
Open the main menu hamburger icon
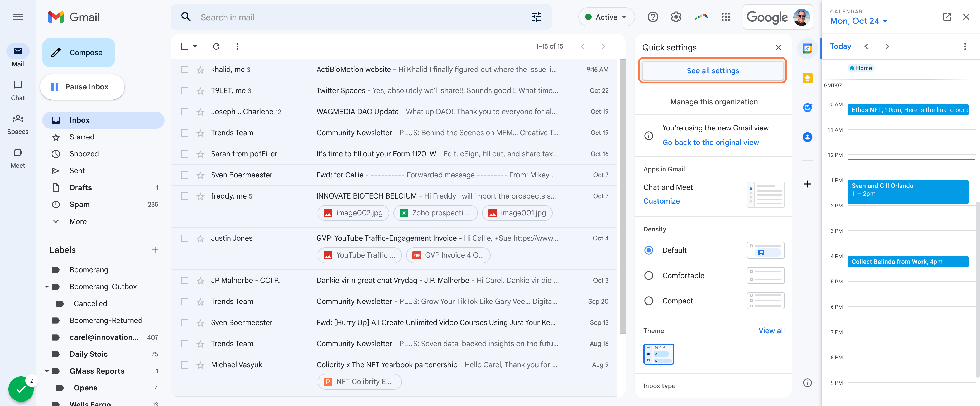[x=18, y=17]
